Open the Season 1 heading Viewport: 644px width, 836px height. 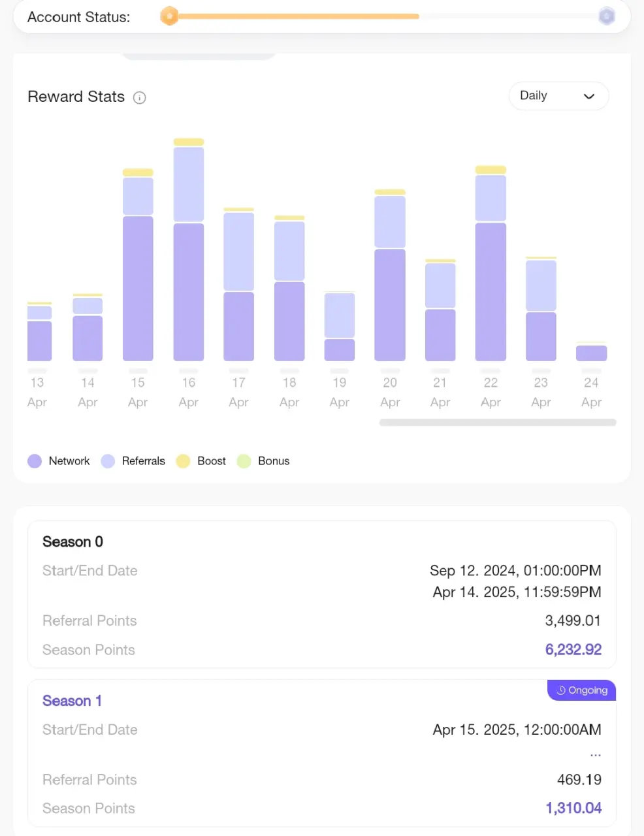(72, 701)
